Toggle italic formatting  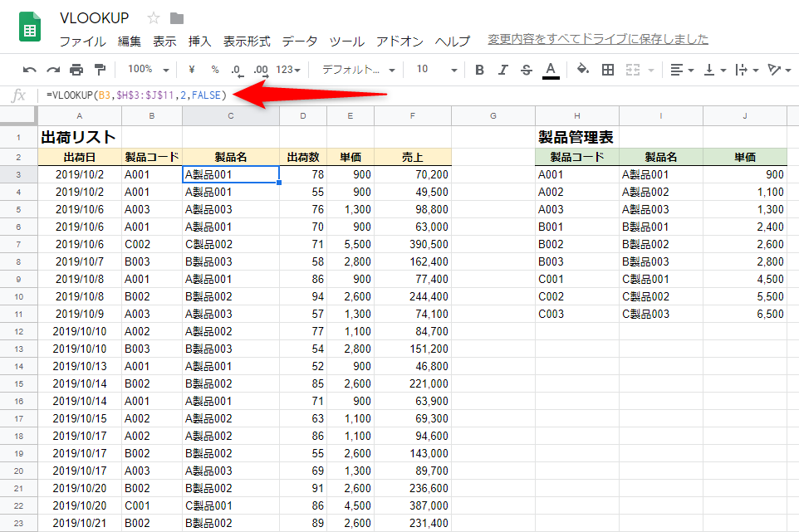coord(502,70)
